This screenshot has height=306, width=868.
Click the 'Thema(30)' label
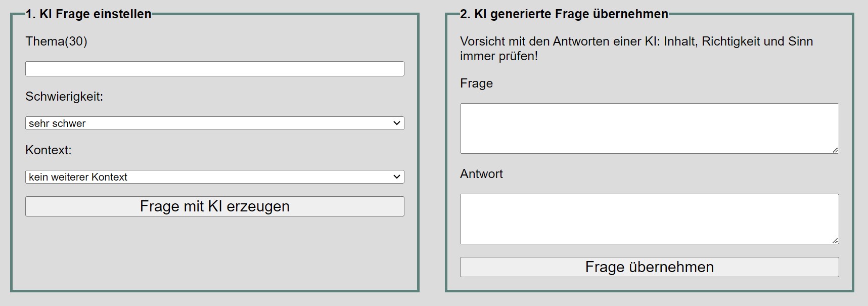pos(56,41)
